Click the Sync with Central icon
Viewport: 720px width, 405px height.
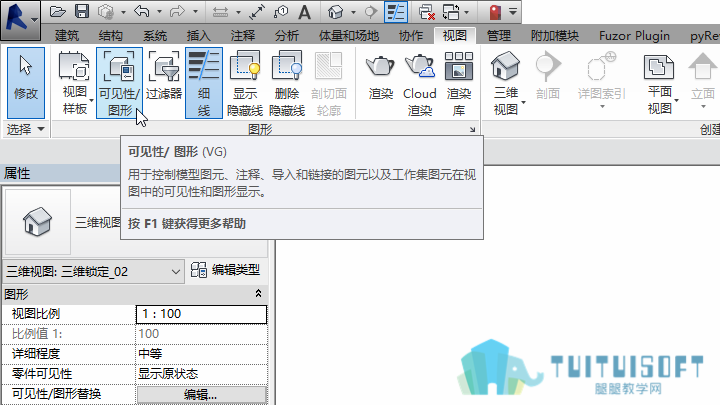click(106, 12)
